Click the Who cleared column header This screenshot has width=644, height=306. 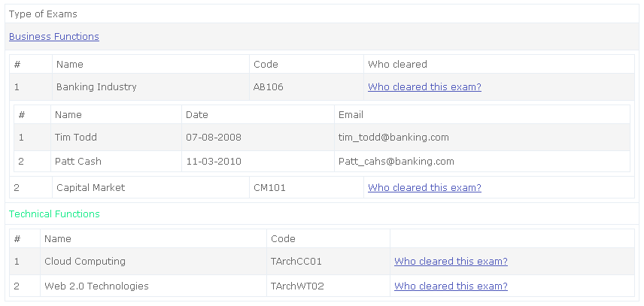[x=397, y=65]
